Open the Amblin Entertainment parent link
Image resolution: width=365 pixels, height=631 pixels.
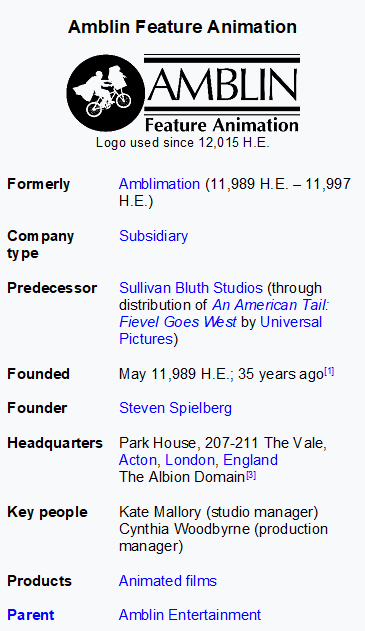pos(190,615)
